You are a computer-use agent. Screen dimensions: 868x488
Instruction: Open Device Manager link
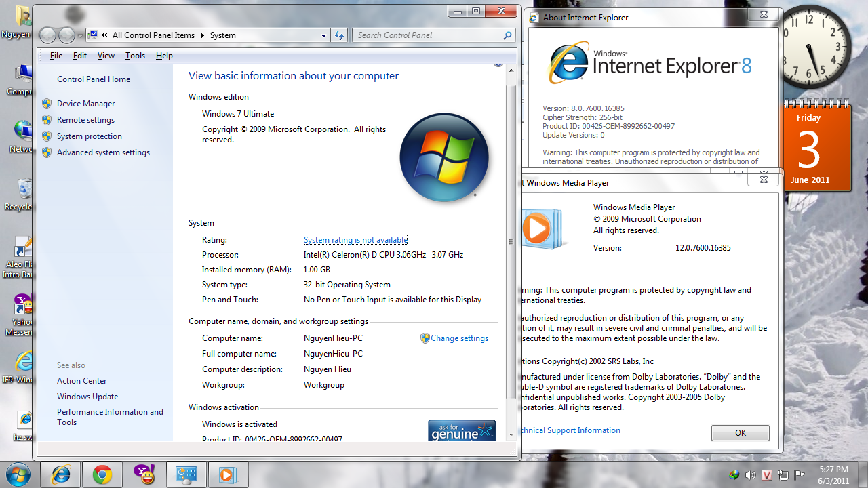tap(86, 104)
